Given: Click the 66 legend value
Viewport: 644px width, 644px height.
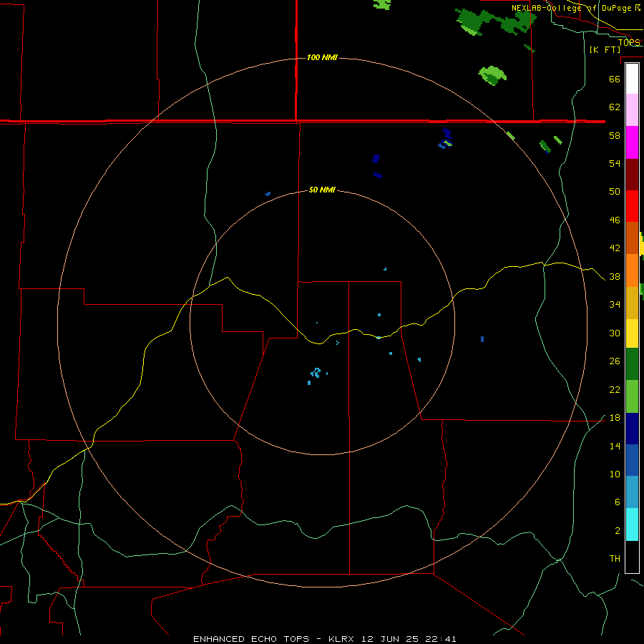Looking at the screenshot, I should tap(615, 79).
